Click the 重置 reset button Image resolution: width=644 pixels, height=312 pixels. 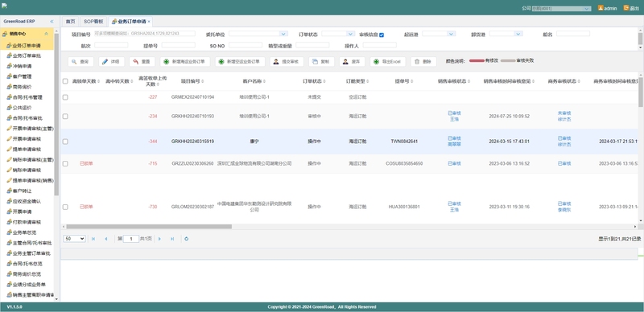(142, 62)
